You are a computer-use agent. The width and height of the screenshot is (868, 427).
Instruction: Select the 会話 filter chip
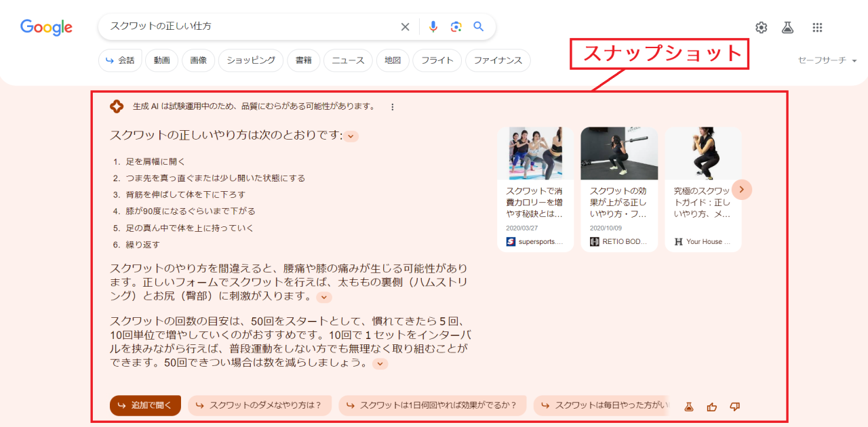(x=121, y=60)
